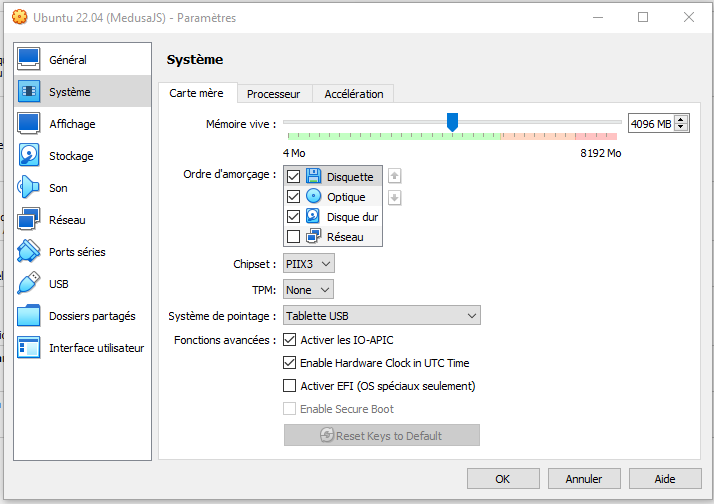Switch to the Accélération tab
Image resolution: width=714 pixels, height=504 pixels.
(x=354, y=94)
